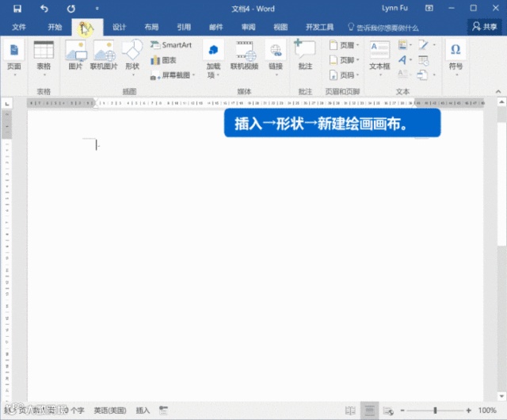Click the 英语(美国) language indicator

click(x=110, y=410)
